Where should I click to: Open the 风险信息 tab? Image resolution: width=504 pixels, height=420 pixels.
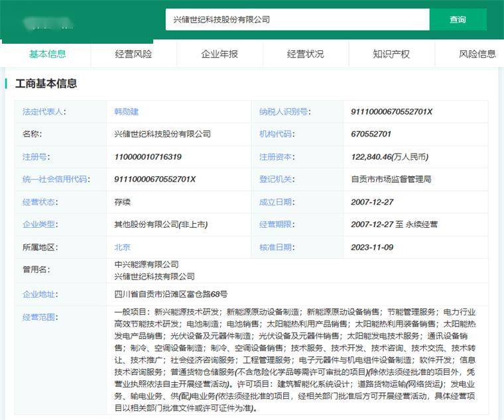477,54
